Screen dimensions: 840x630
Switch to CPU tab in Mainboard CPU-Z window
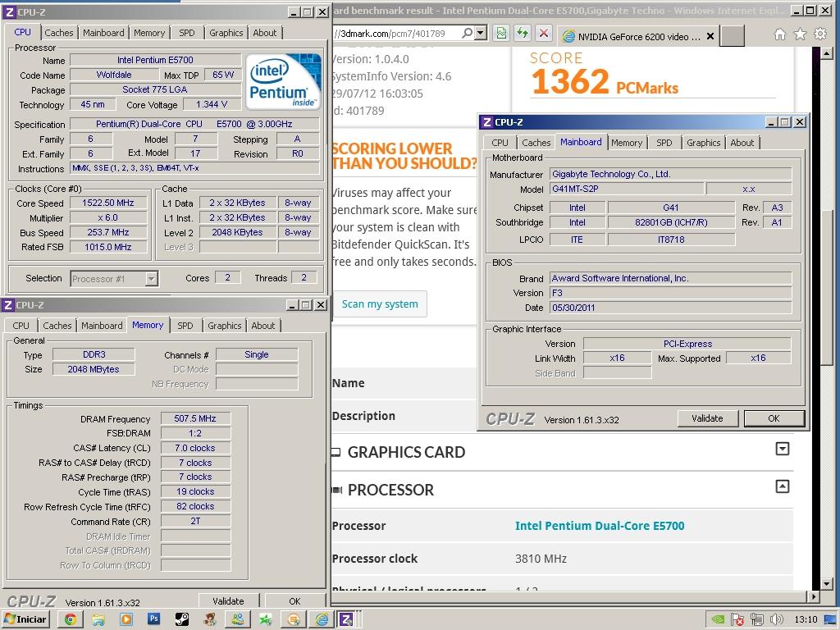pos(500,143)
